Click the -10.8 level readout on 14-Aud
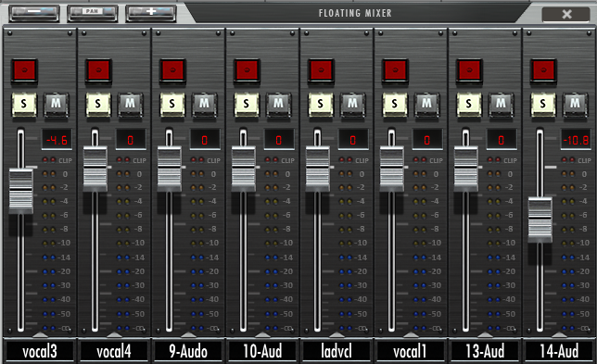597x364 pixels. (x=576, y=140)
